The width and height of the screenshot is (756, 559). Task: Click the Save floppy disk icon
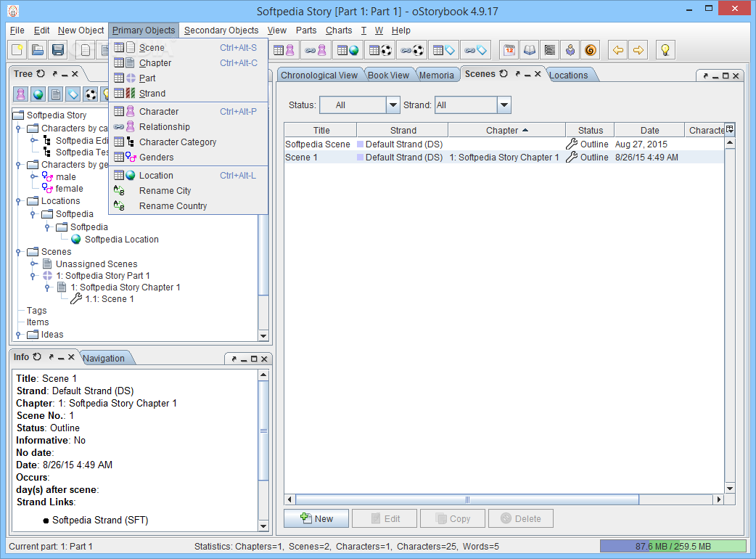tap(58, 49)
